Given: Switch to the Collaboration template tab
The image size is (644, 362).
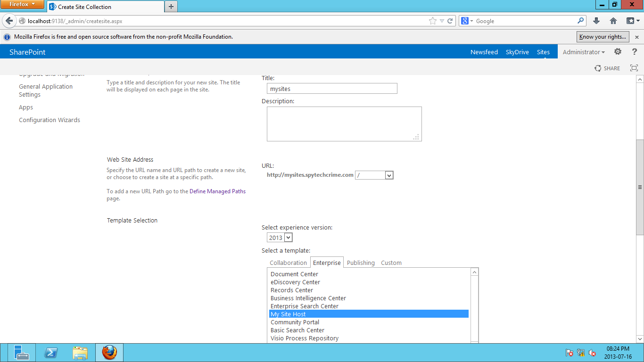Looking at the screenshot, I should pyautogui.click(x=288, y=263).
